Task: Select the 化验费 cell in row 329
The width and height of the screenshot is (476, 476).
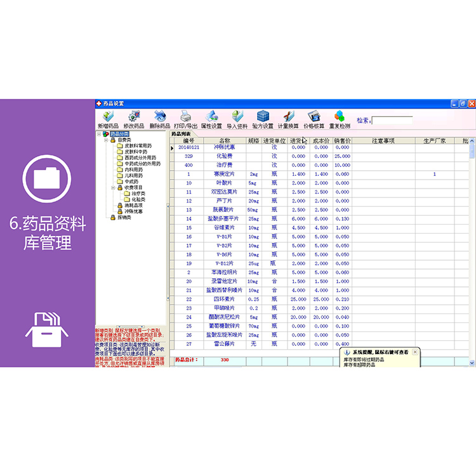Action: pos(225,156)
